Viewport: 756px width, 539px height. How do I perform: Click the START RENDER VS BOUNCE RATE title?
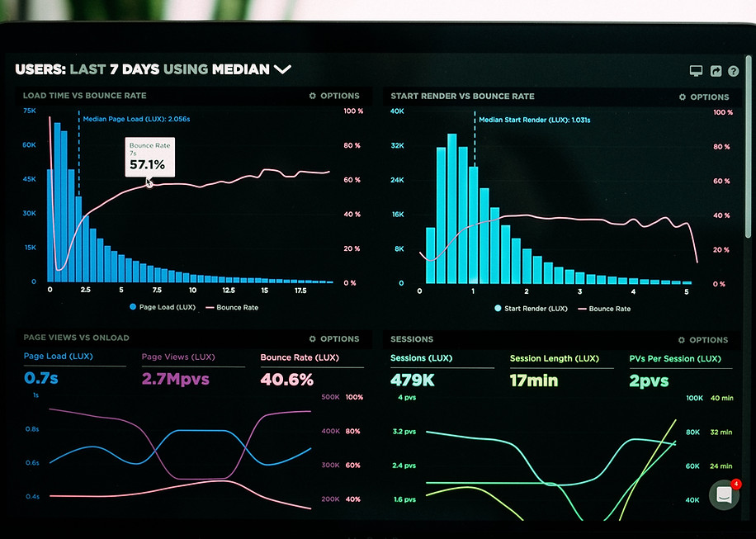tap(462, 97)
